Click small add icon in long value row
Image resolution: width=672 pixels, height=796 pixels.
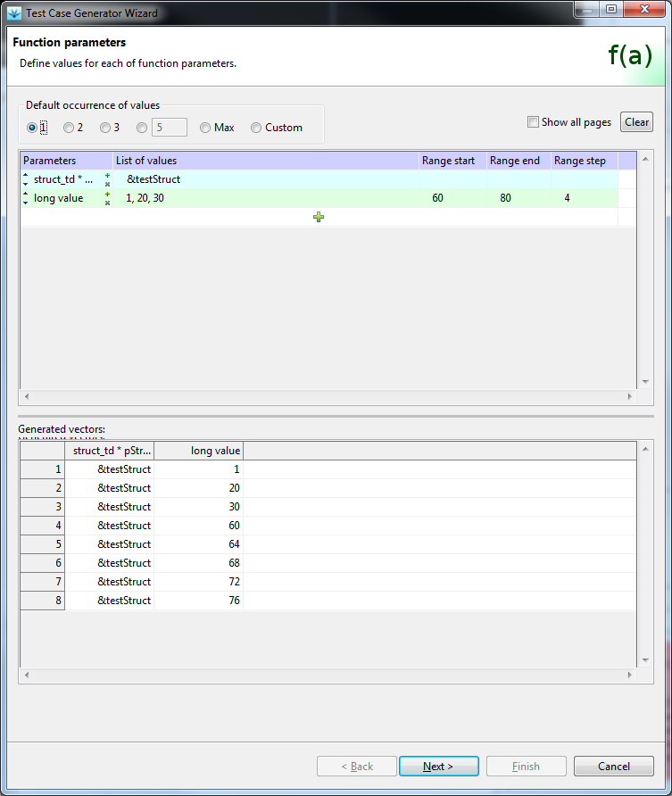tap(107, 195)
